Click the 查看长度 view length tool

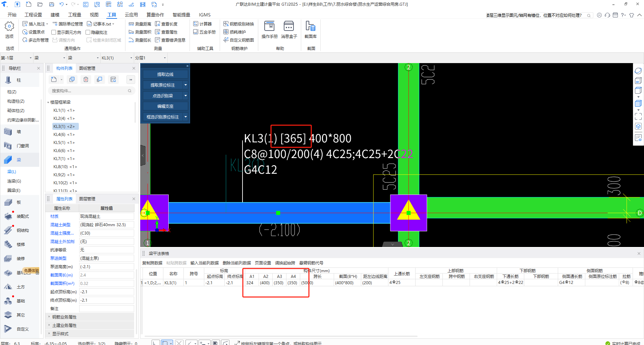[166, 24]
